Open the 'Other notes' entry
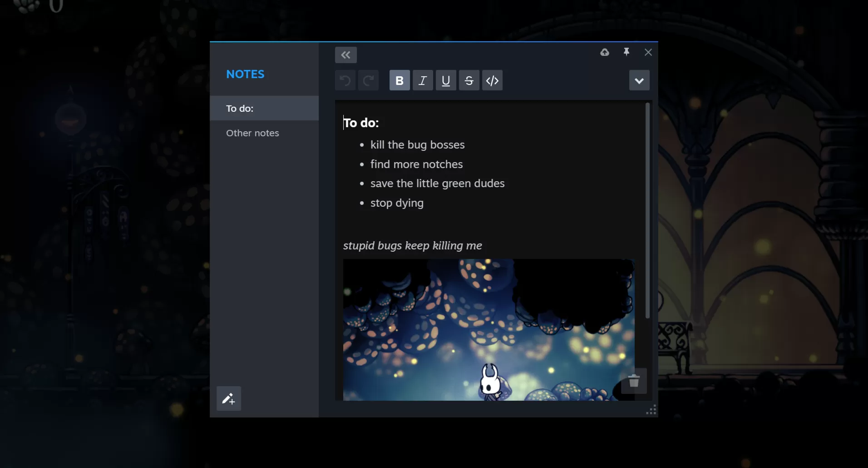The width and height of the screenshot is (868, 468). pos(252,133)
